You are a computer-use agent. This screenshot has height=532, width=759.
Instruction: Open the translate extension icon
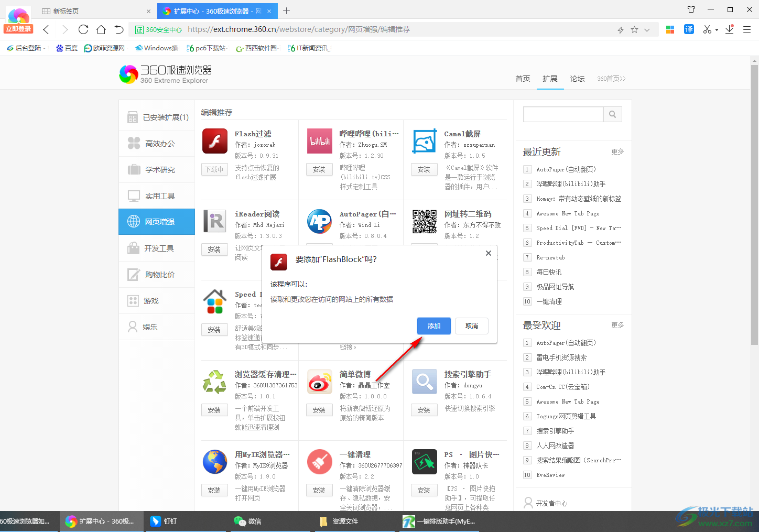pyautogui.click(x=689, y=29)
